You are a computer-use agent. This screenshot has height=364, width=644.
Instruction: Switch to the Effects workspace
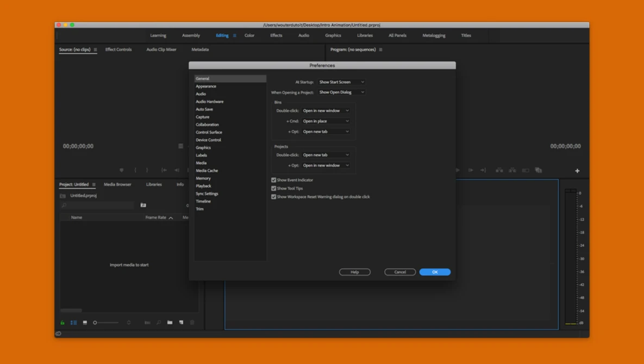point(276,36)
